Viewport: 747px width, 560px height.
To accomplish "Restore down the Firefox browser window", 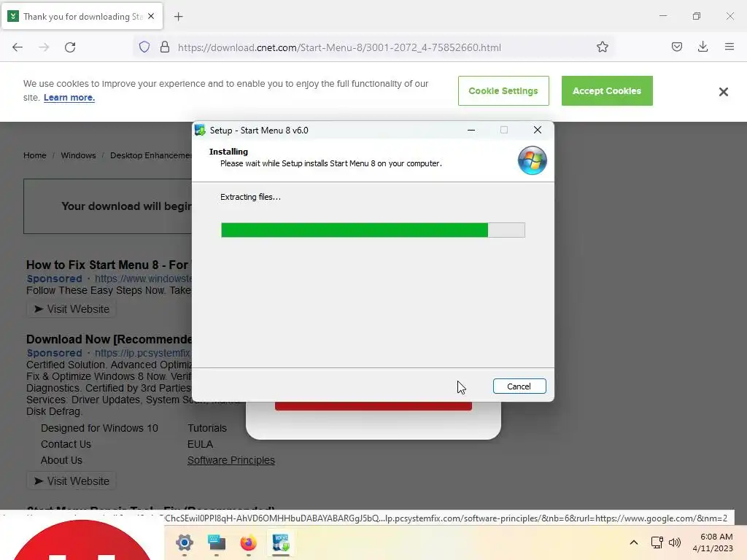I will click(697, 16).
